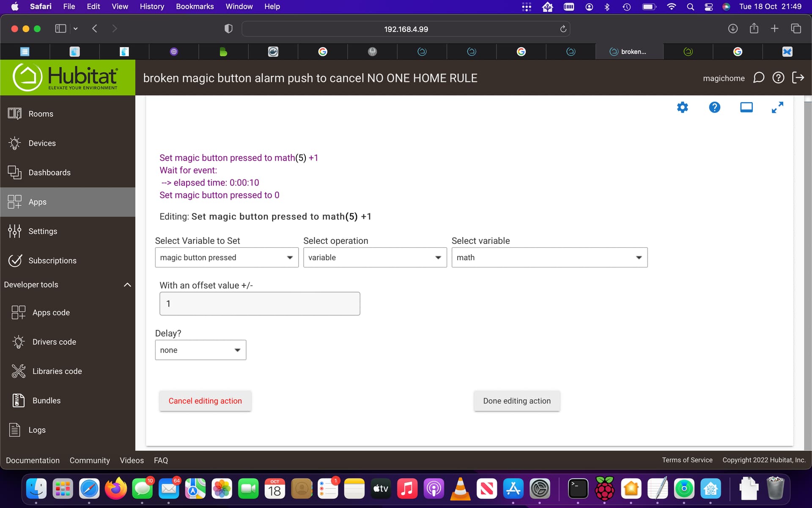Click the offset value input field
Viewport: 812px width, 508px height.
[x=259, y=304]
